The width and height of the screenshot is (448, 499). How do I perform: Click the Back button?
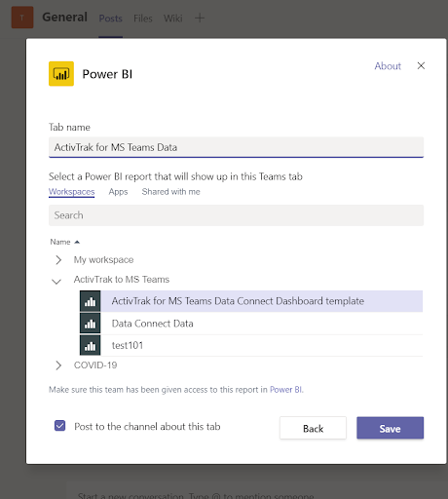pos(313,428)
